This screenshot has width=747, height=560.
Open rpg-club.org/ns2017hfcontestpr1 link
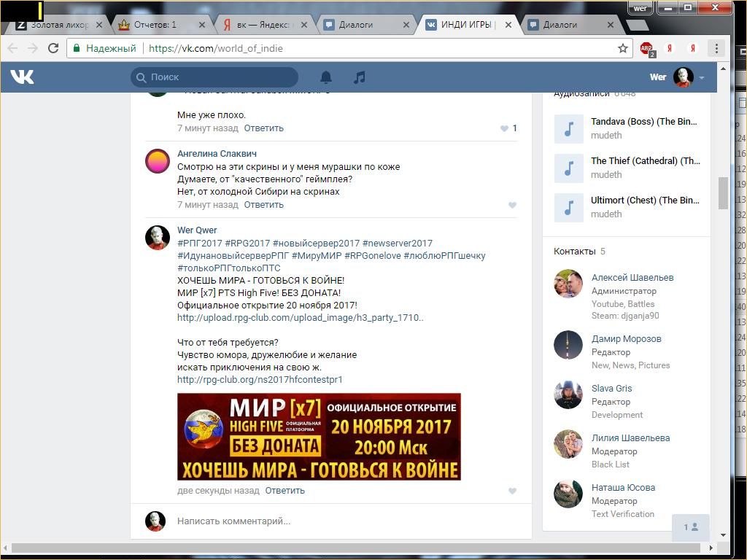tap(260, 380)
